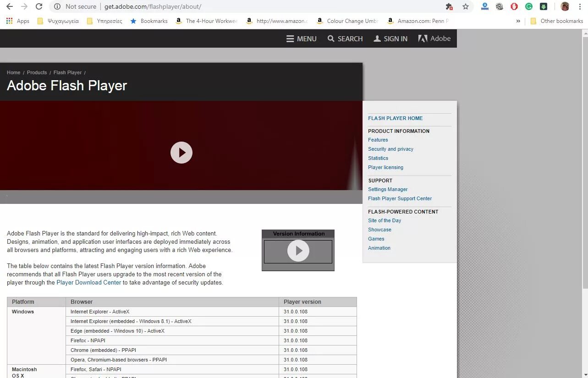Open the Υπηρεσίες bookmarks folder

point(104,21)
